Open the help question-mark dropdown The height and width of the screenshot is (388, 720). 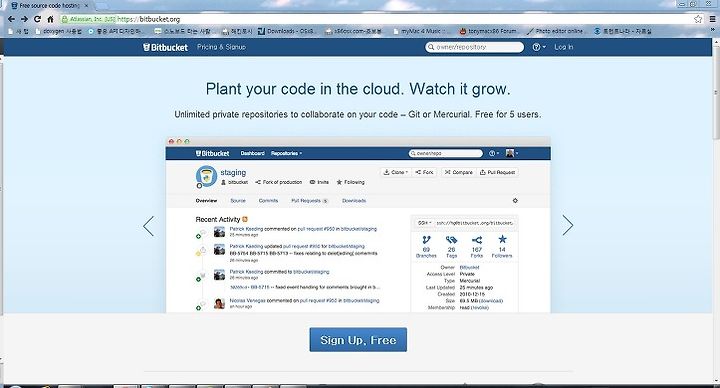coord(539,47)
